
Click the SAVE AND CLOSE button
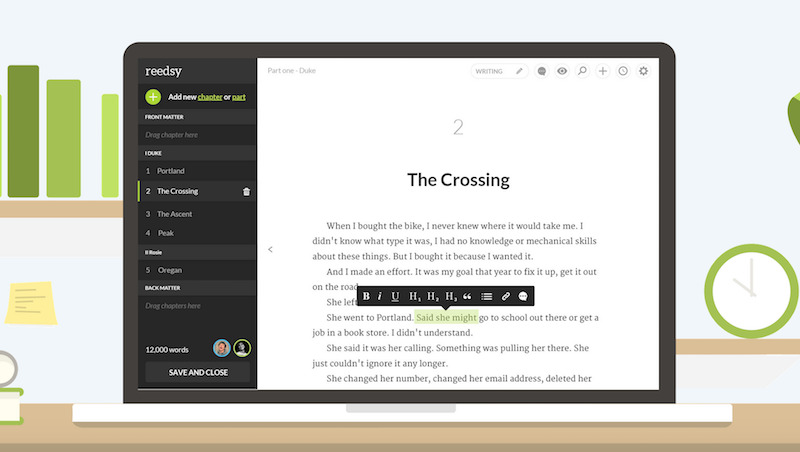click(198, 372)
